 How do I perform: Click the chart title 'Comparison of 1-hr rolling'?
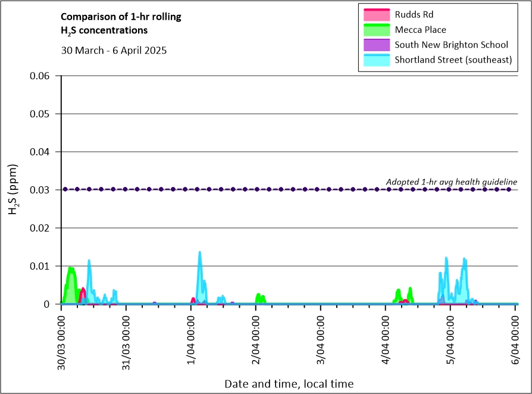click(121, 17)
